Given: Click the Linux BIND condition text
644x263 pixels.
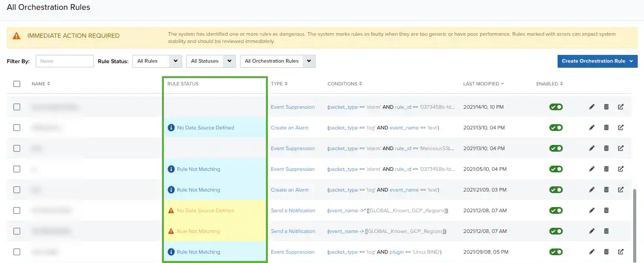Looking at the screenshot, I should (384, 252).
